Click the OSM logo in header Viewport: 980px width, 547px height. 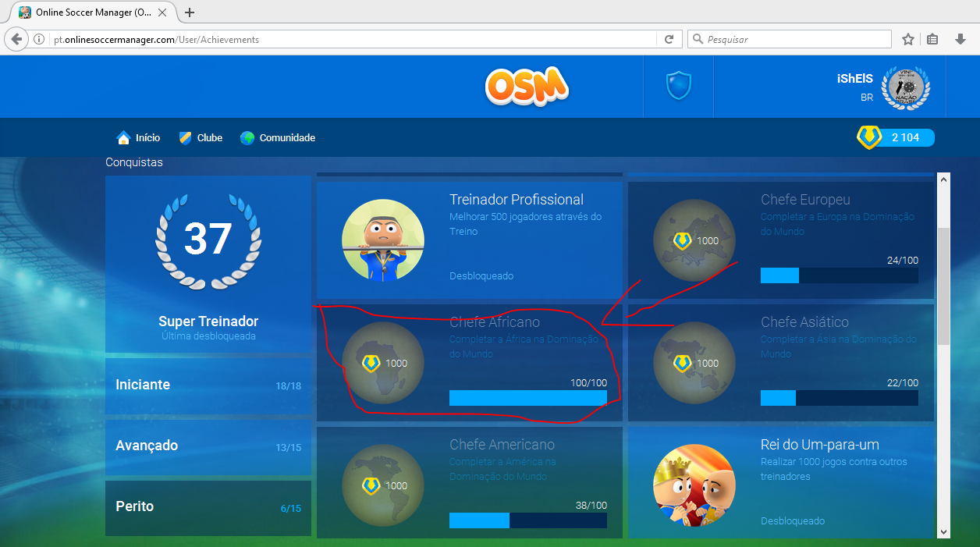527,86
